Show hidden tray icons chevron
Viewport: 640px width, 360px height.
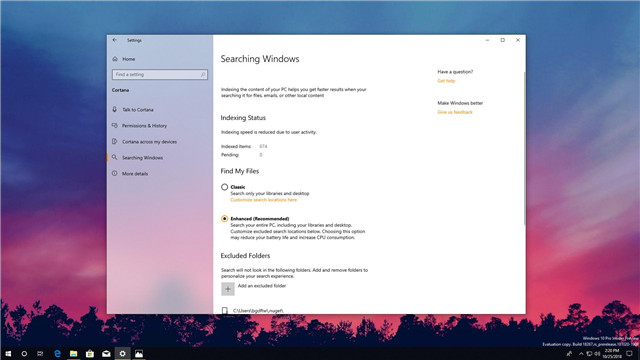(x=581, y=353)
